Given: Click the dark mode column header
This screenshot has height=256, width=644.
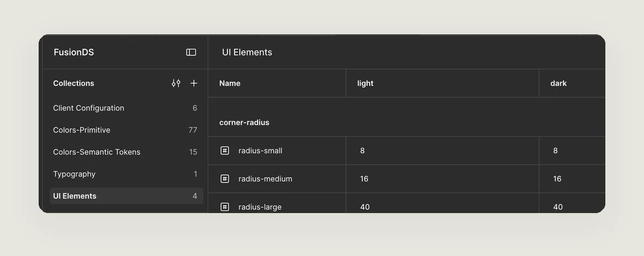Looking at the screenshot, I should [x=559, y=83].
